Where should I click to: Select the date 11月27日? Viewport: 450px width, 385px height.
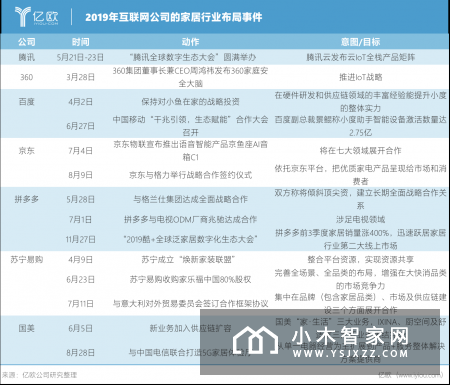(x=80, y=239)
